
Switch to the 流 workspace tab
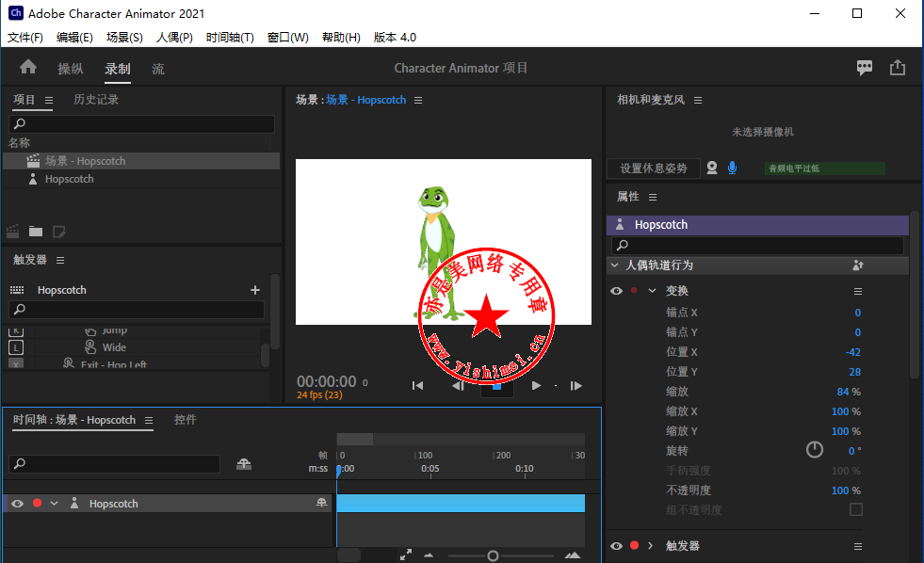coord(158,69)
